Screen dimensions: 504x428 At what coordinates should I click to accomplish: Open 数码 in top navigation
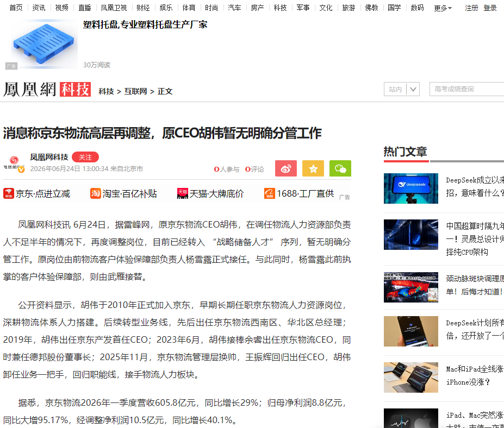click(417, 8)
